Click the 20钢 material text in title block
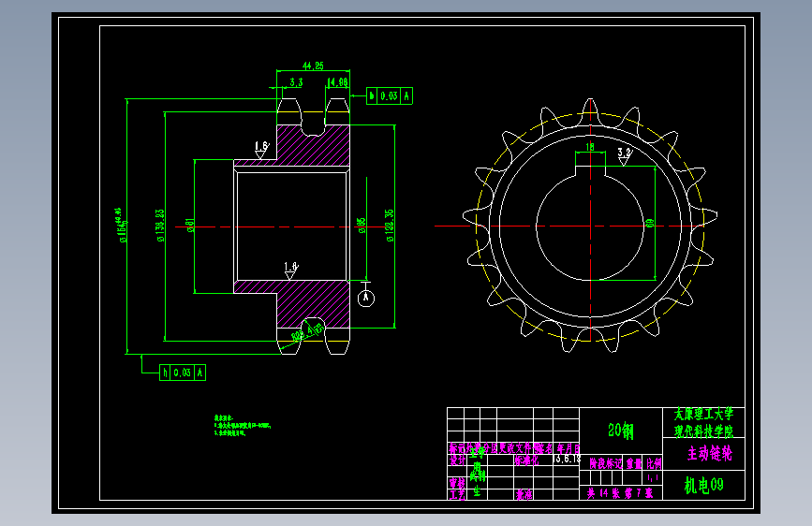812x526 pixels. point(620,431)
